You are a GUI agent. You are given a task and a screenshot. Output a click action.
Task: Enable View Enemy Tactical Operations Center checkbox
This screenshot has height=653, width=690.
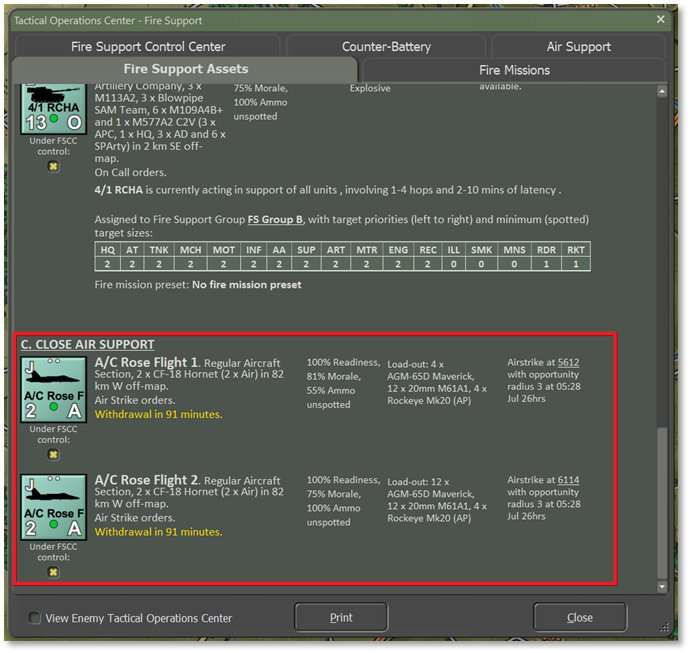pyautogui.click(x=36, y=618)
